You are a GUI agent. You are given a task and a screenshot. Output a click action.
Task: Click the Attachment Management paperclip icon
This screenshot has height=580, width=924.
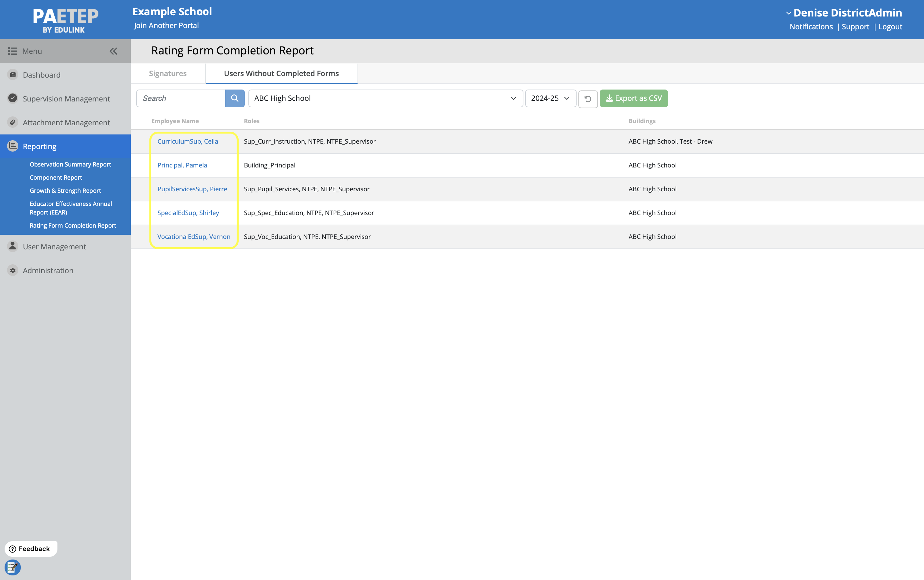click(x=13, y=122)
